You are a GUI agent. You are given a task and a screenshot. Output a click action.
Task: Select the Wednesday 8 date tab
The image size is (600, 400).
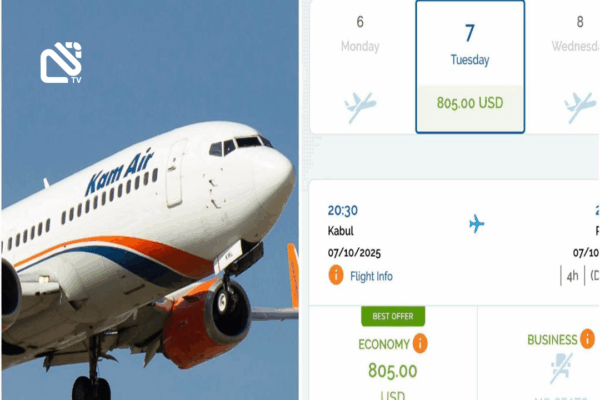point(562,67)
